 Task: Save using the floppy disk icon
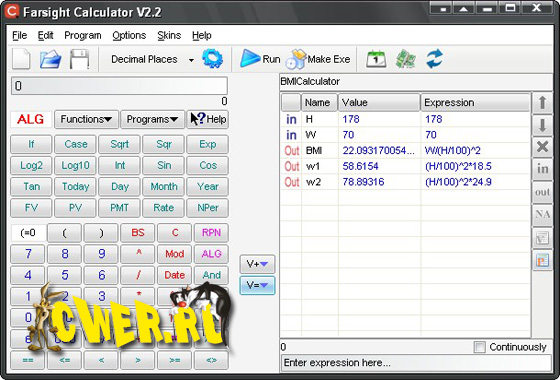point(79,59)
